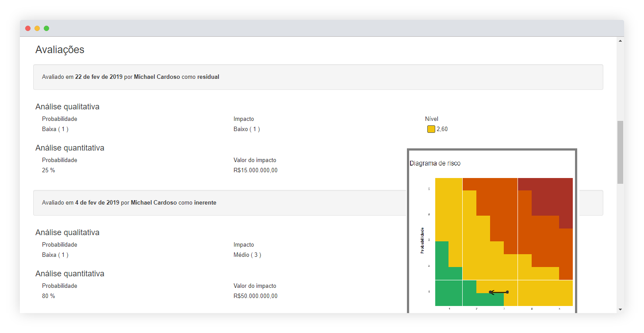The height and width of the screenshot is (333, 644).
Task: Click the Avaliações section heading
Action: 60,50
